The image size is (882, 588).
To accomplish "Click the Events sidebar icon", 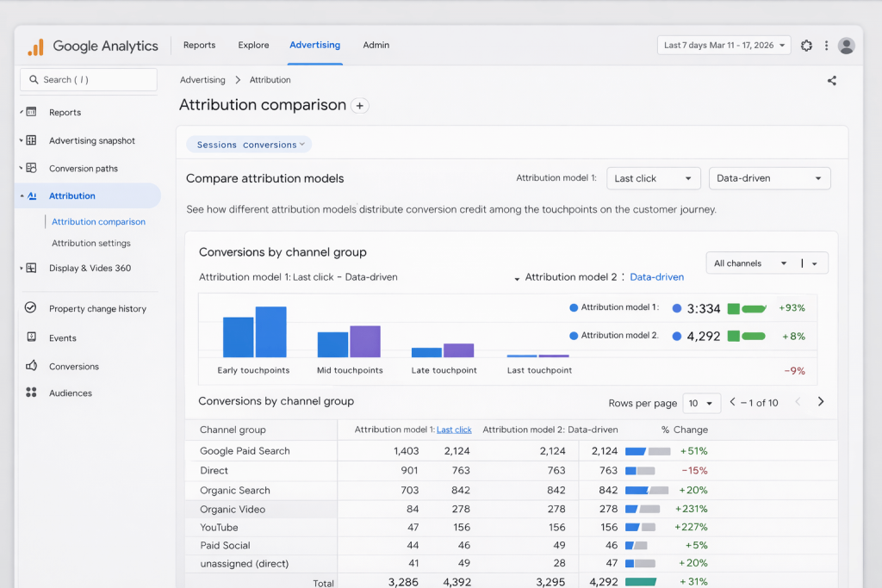I will pos(32,337).
